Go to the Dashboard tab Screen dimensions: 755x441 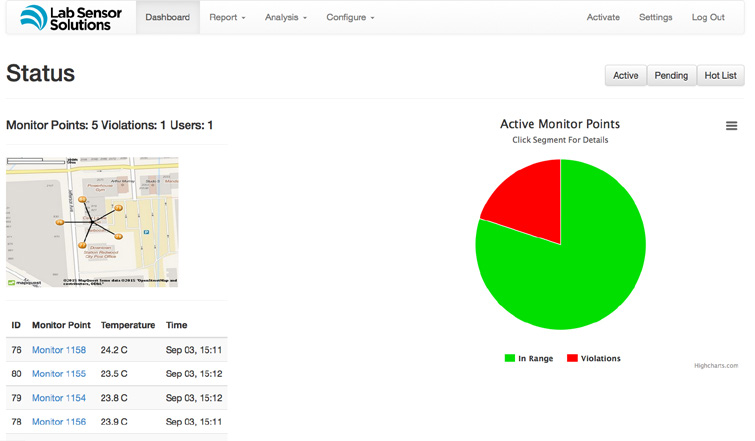click(x=168, y=17)
